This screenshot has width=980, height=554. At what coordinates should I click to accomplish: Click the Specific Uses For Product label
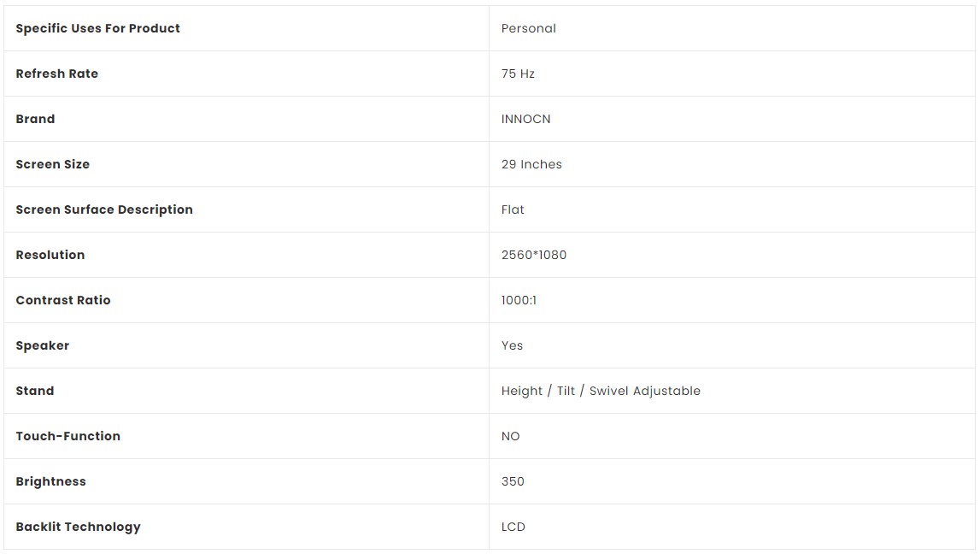tap(97, 28)
